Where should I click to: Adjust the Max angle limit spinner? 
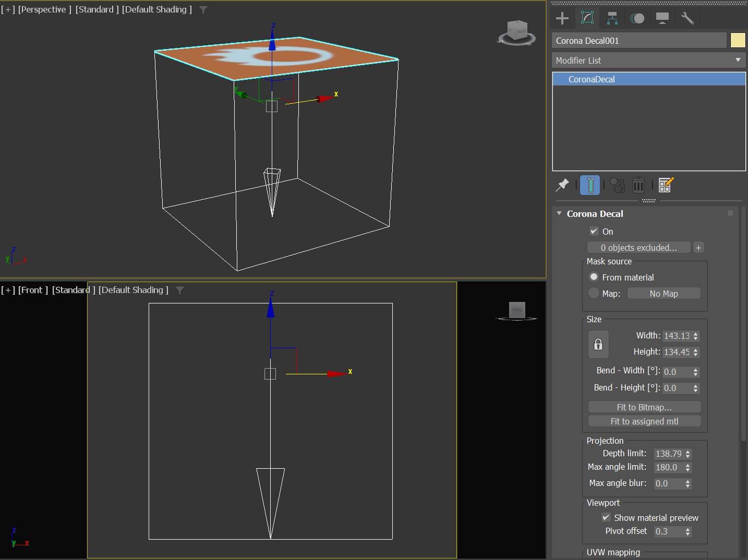click(x=688, y=468)
